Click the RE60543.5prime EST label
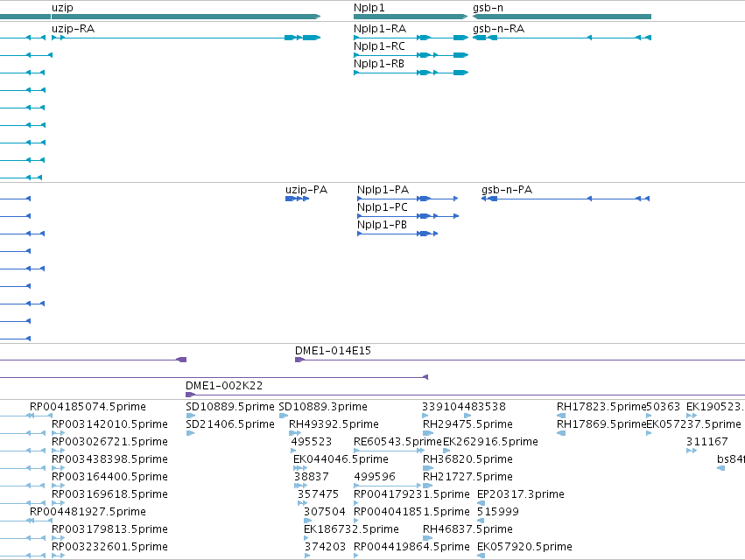745x560 pixels. pos(397,441)
